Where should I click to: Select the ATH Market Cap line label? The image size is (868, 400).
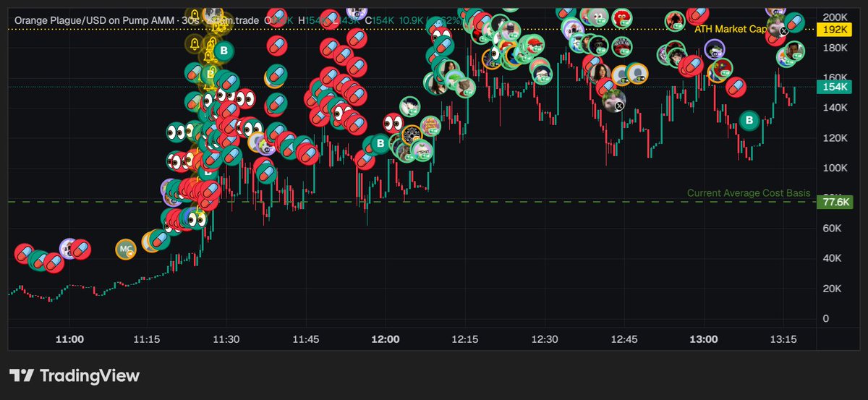(731, 30)
